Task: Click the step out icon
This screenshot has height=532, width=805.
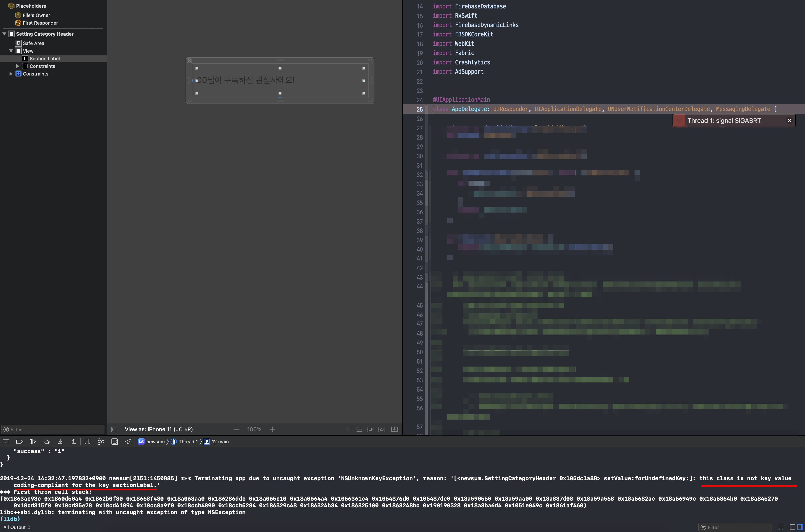Action: point(73,441)
